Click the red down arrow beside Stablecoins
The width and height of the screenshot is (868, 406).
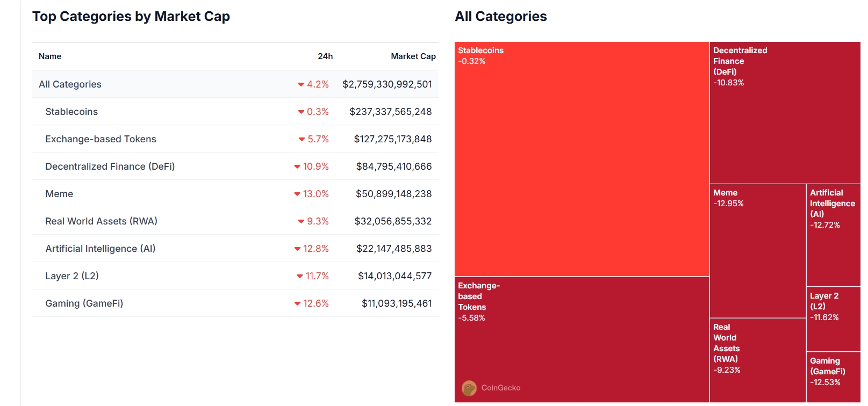301,112
